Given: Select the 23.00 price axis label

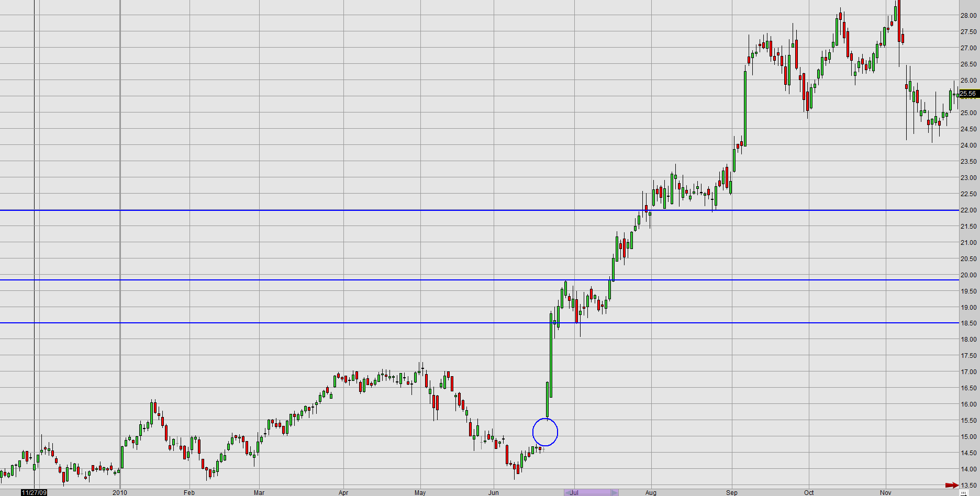Looking at the screenshot, I should pos(968,178).
